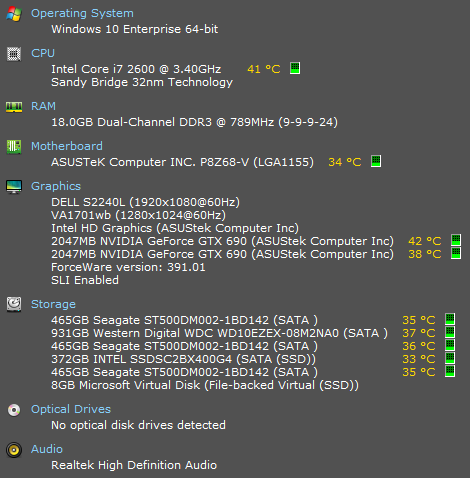Click the motherboard 34 °C temperature value
The image size is (470, 478).
point(345,162)
